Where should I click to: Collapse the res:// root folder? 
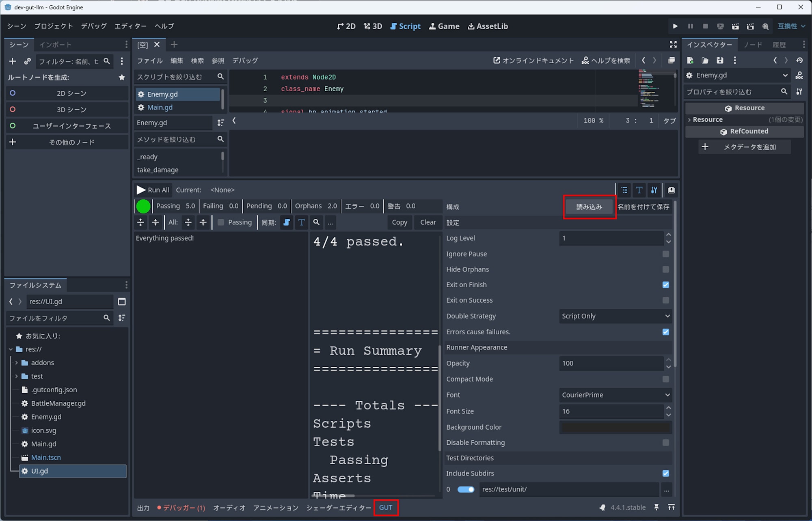(11, 349)
